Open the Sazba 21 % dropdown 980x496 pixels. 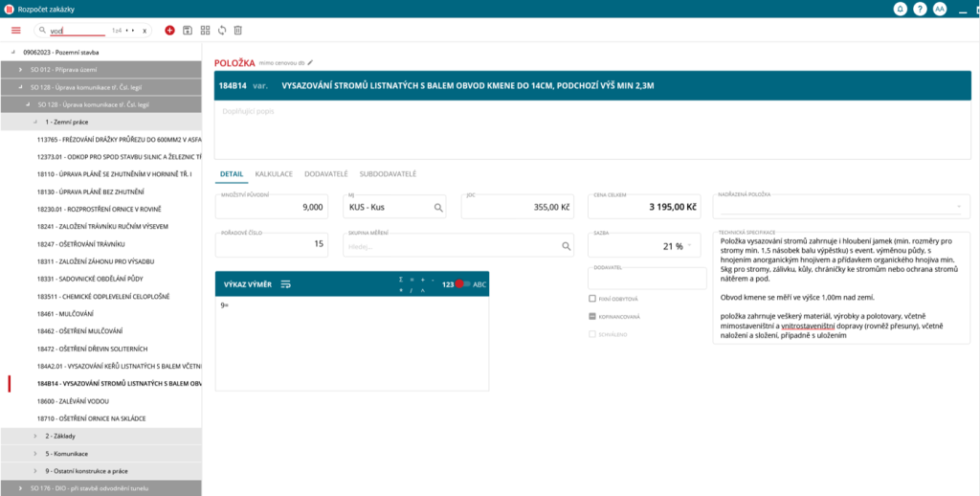coord(690,246)
